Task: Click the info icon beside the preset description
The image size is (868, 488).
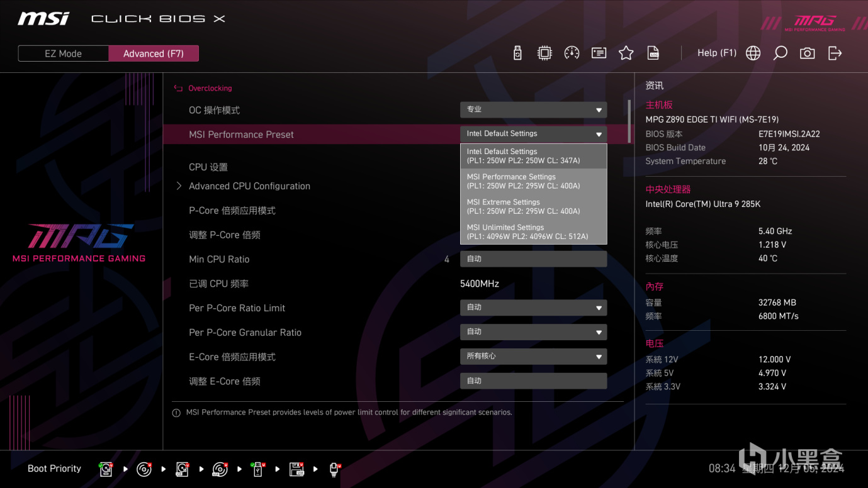Action: [176, 413]
